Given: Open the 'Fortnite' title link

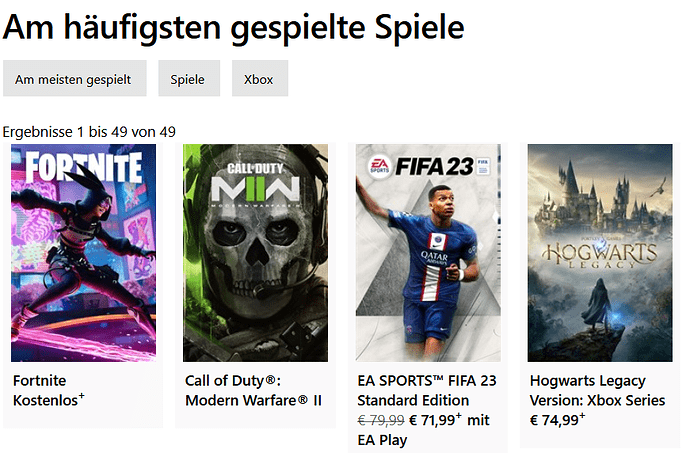Looking at the screenshot, I should (x=40, y=380).
